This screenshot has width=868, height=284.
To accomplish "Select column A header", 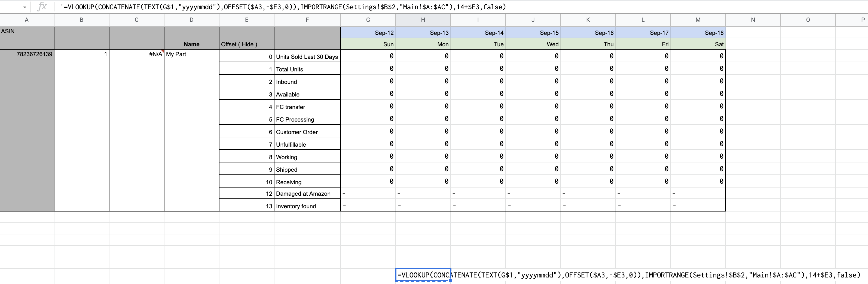I will pyautogui.click(x=27, y=20).
